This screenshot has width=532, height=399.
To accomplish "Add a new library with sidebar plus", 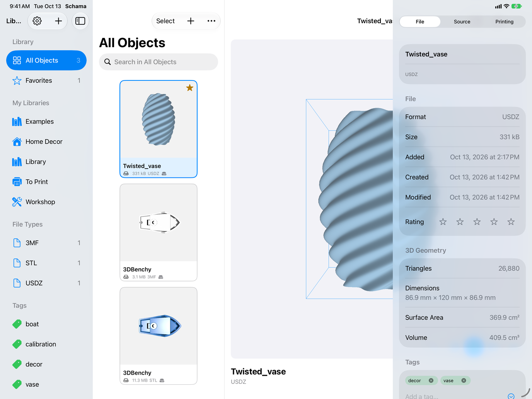I will (58, 21).
